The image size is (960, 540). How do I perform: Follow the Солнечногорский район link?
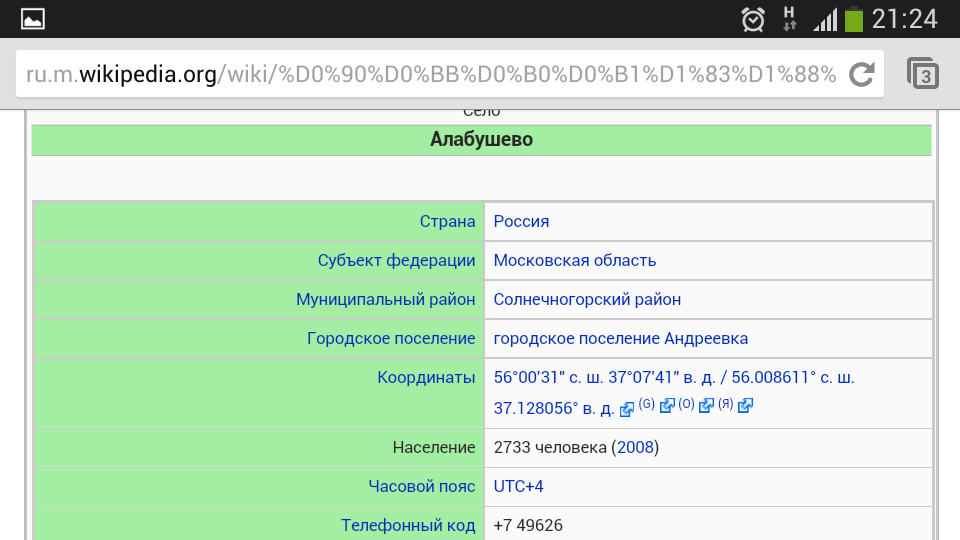coord(587,299)
